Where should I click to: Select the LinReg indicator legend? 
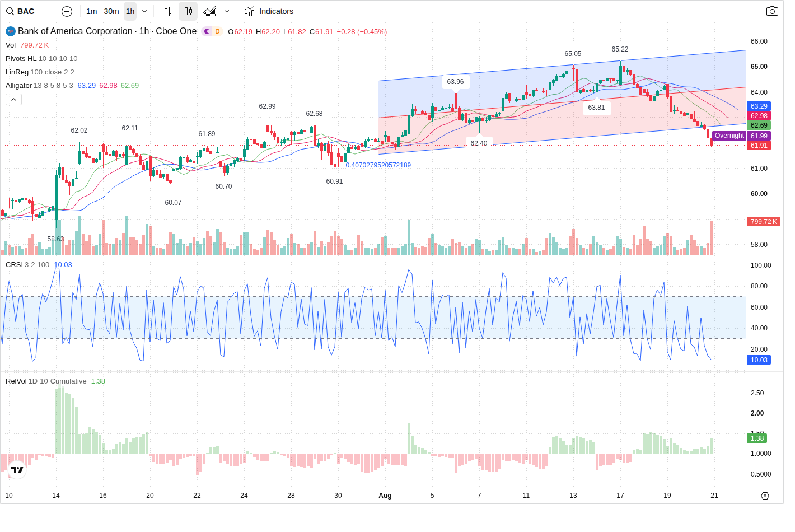tap(17, 72)
